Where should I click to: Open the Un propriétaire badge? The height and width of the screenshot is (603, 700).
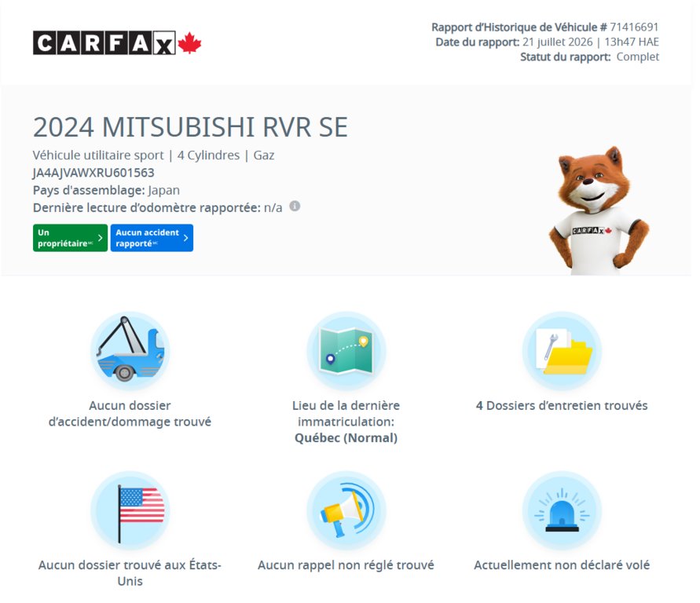point(70,238)
